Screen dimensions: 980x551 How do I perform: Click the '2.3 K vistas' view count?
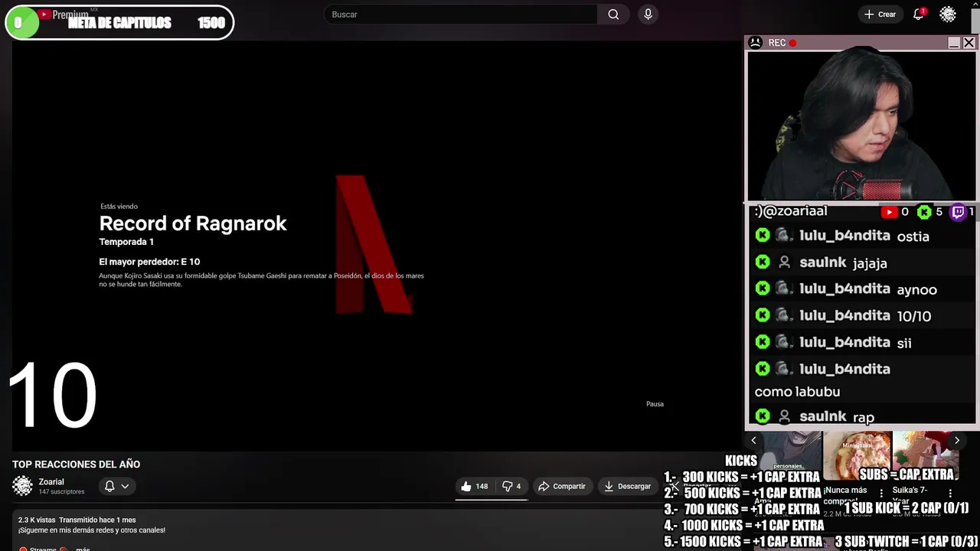coord(37,520)
